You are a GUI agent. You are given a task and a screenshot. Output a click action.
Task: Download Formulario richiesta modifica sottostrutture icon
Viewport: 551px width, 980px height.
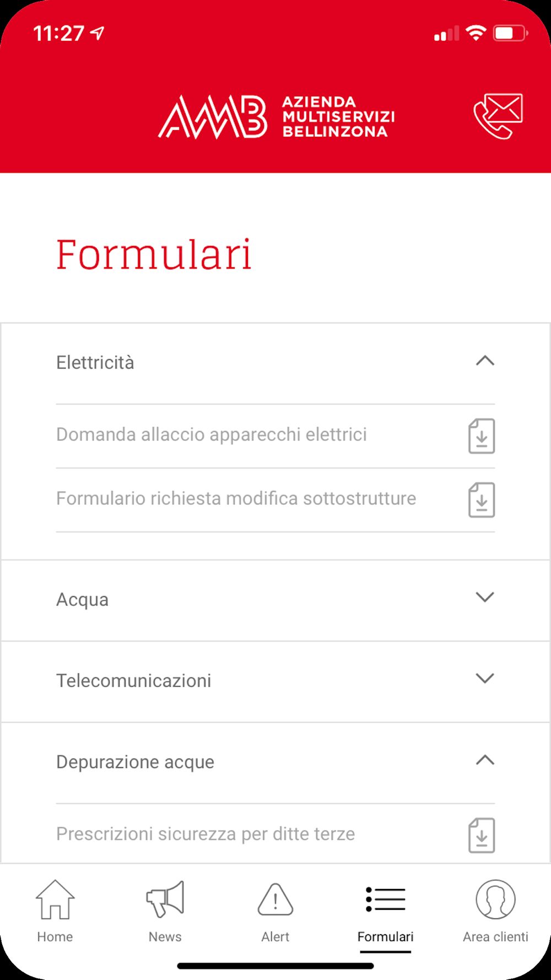point(482,500)
